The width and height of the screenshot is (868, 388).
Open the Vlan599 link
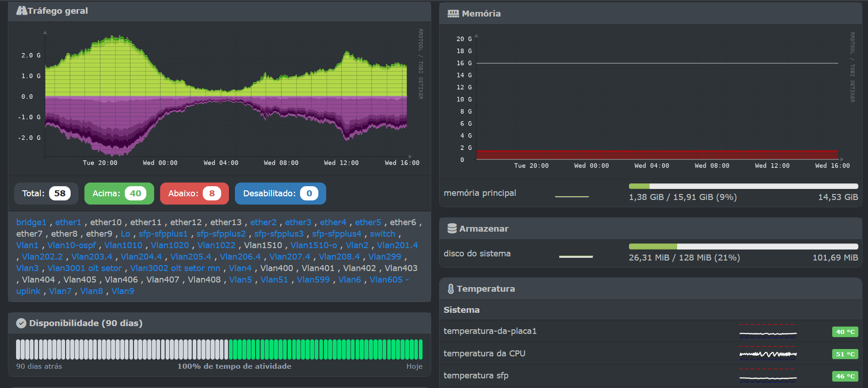[x=313, y=280]
